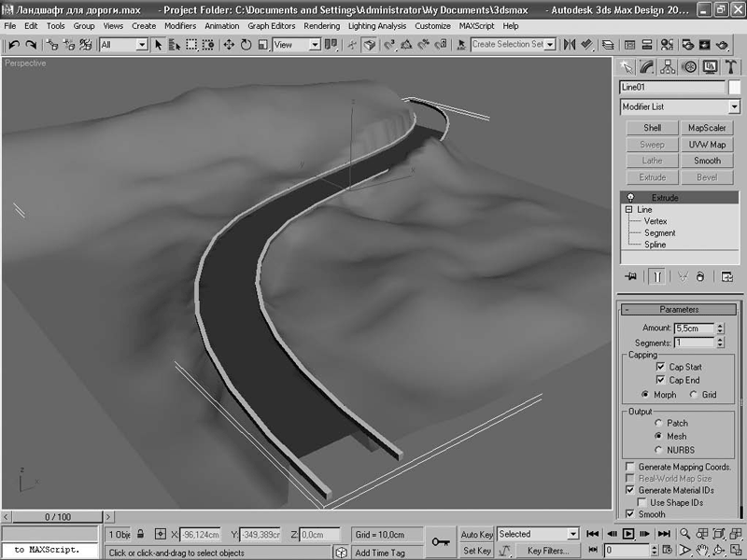Activate Select and Move tool

tap(229, 45)
